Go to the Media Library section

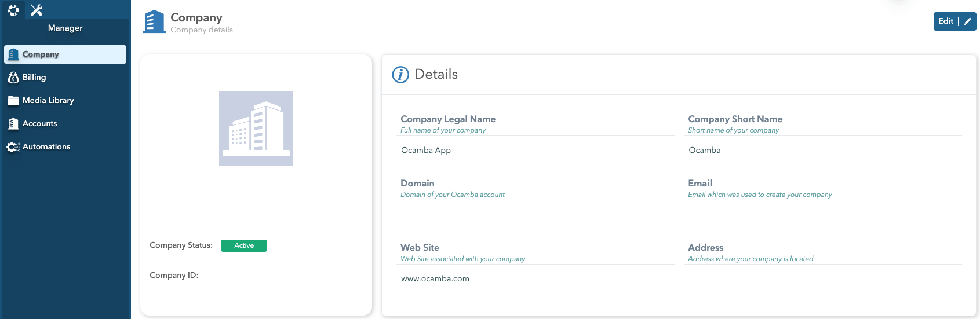coord(48,101)
